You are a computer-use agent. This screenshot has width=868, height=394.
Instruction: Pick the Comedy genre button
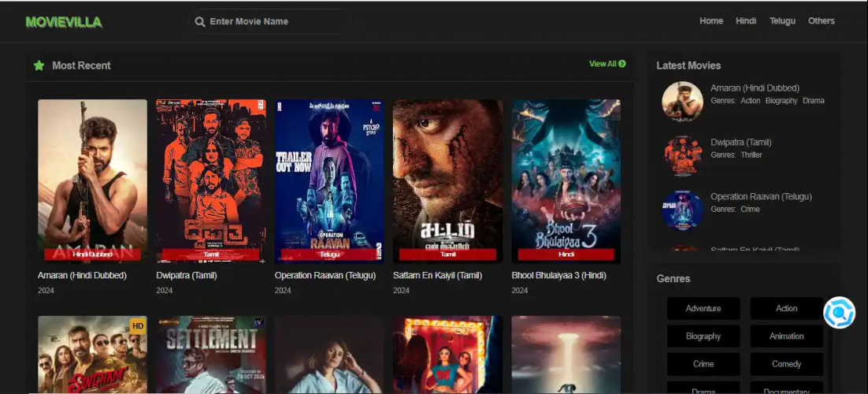786,364
